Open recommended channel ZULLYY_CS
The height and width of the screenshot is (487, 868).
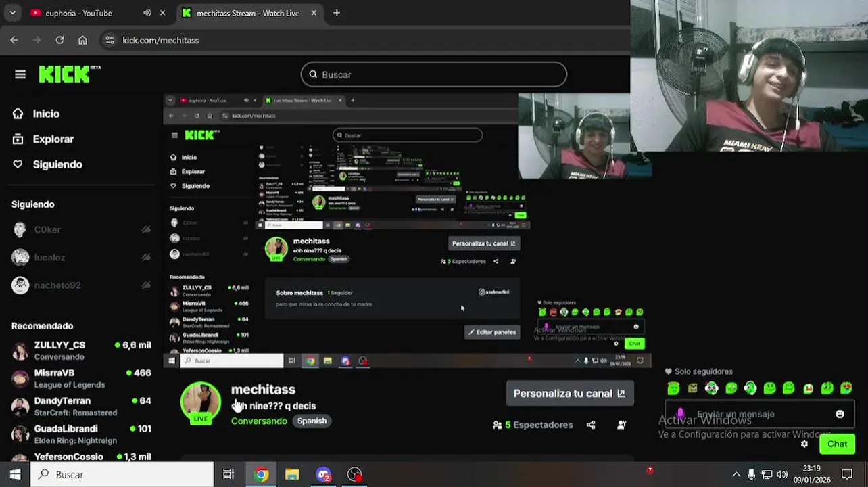[x=81, y=350]
